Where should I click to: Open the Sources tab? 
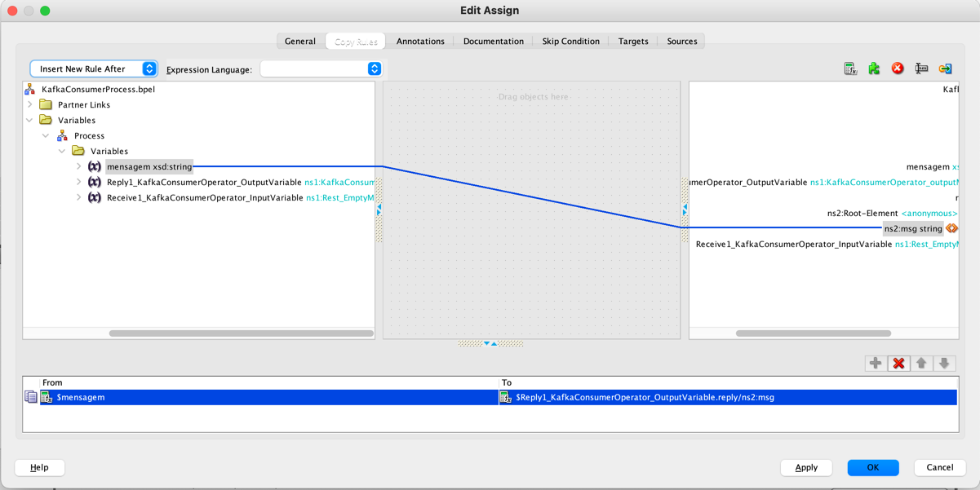tap(682, 41)
